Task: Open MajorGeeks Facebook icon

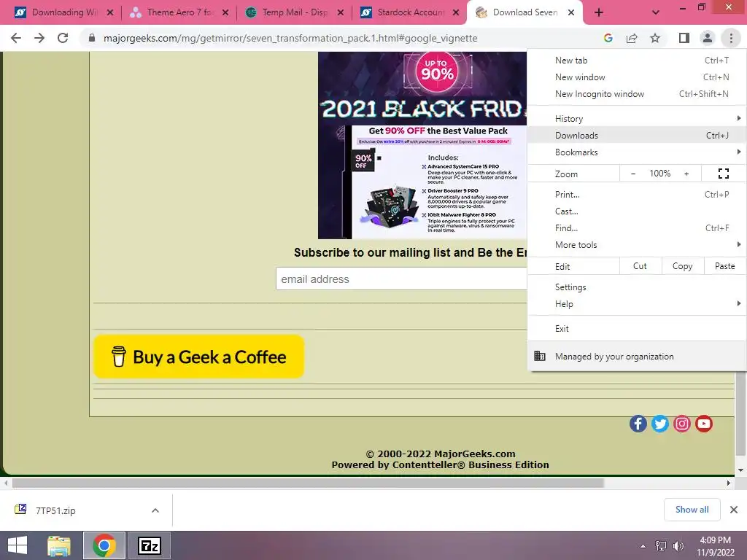Action: pos(638,424)
